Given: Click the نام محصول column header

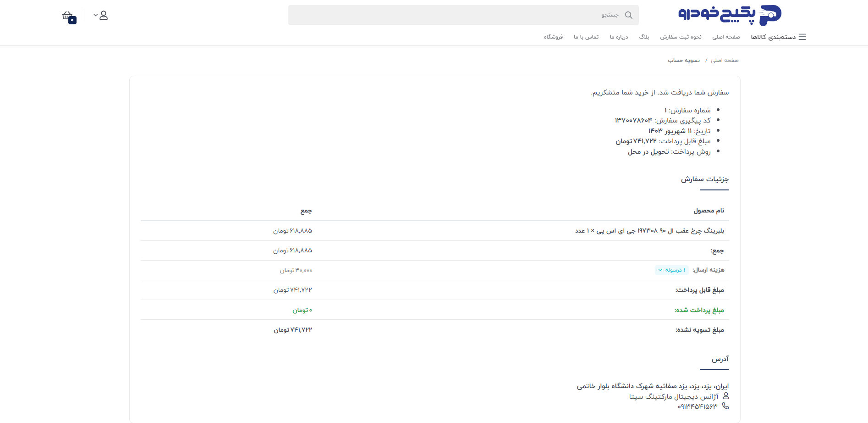Looking at the screenshot, I should tap(709, 211).
